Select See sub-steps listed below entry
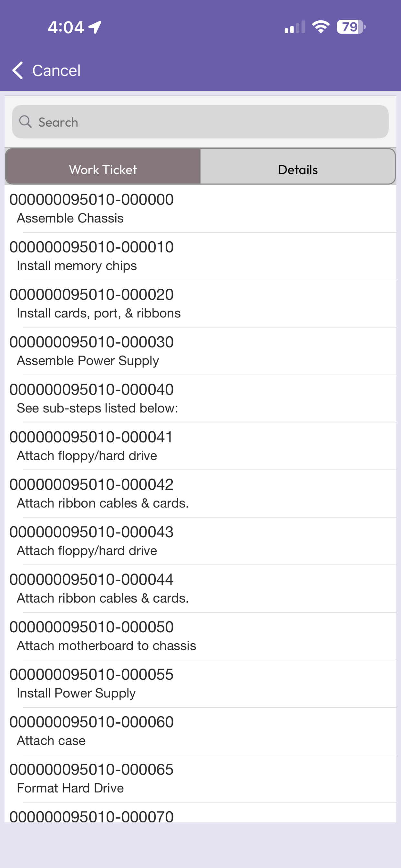The height and width of the screenshot is (868, 401). 200,398
